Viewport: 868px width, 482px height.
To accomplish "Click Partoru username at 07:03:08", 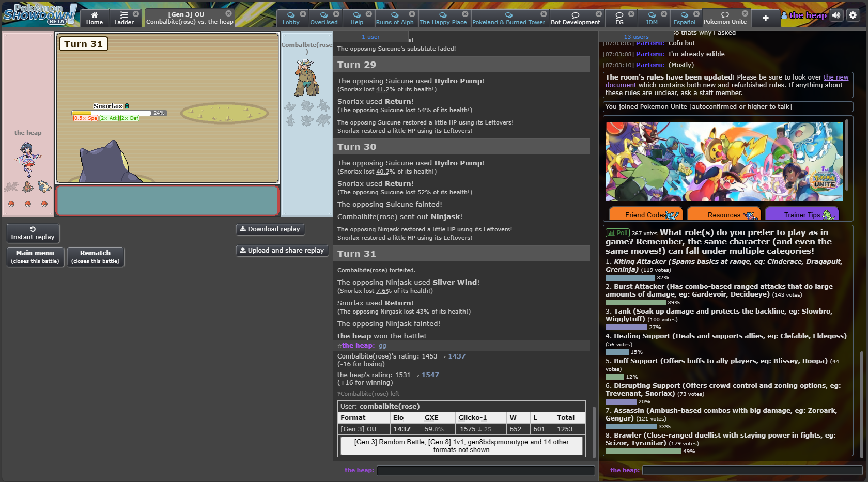I will 650,54.
